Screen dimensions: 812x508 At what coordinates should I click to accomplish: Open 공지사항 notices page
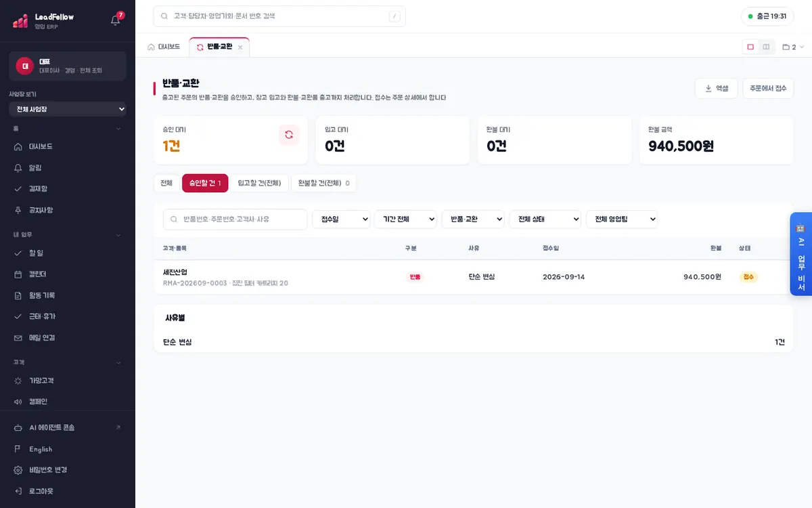click(68, 210)
